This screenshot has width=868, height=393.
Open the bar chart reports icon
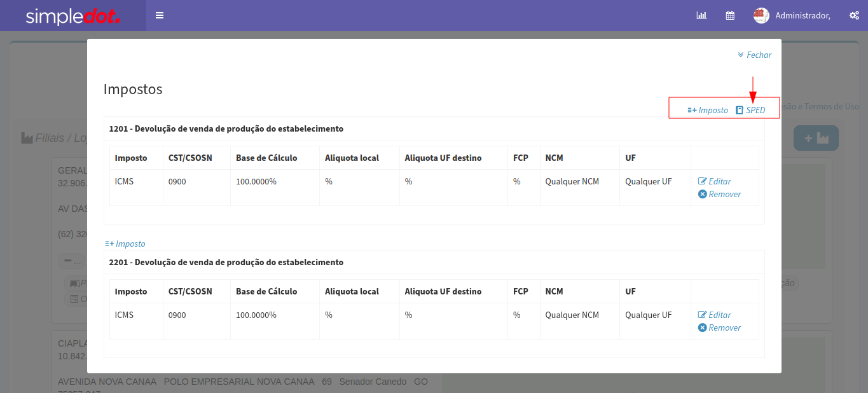tap(701, 15)
